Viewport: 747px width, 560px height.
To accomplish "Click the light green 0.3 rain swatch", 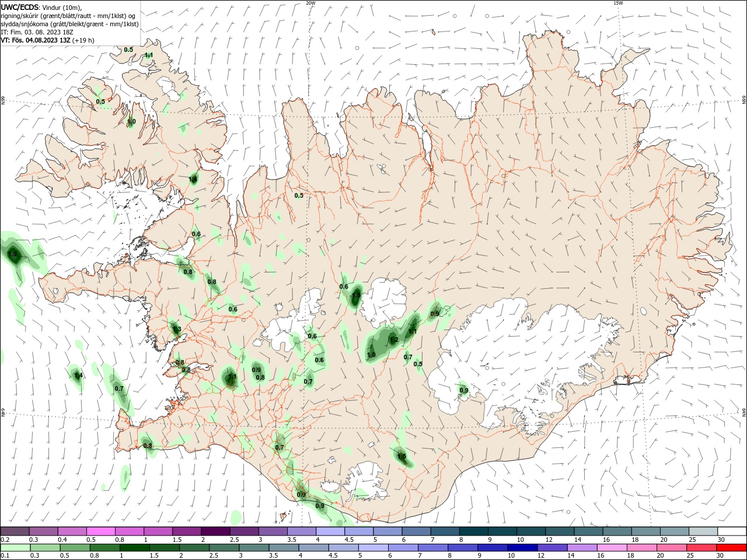I will [45, 548].
